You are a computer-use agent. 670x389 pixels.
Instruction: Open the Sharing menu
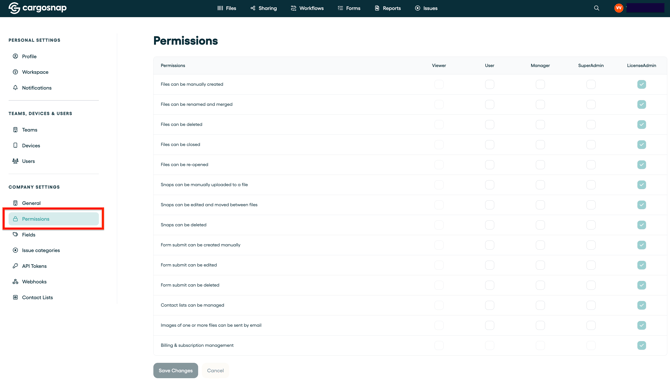pos(264,8)
